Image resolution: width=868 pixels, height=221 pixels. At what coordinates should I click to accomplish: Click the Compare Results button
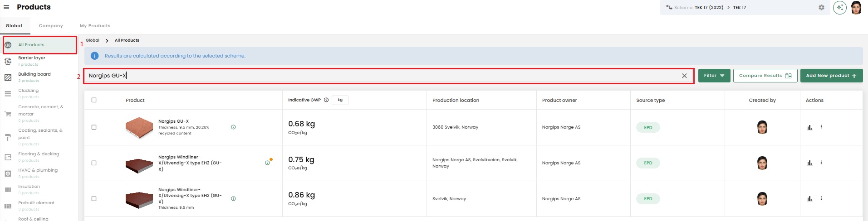click(x=765, y=76)
